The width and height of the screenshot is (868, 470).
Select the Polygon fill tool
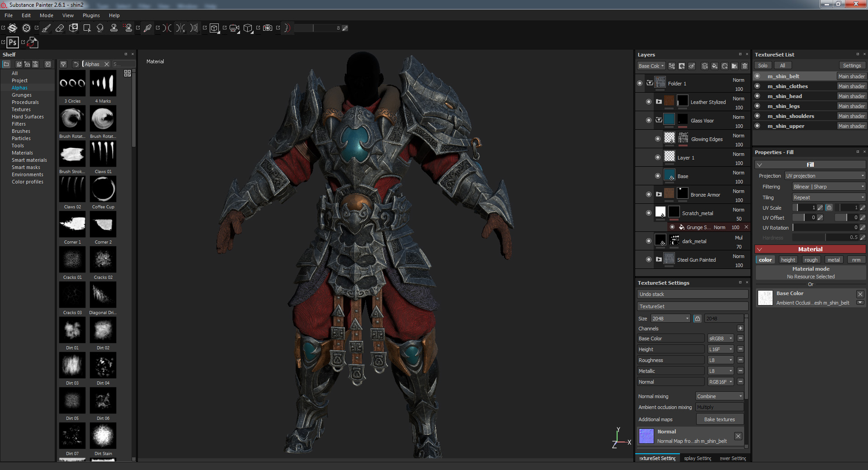[87, 28]
